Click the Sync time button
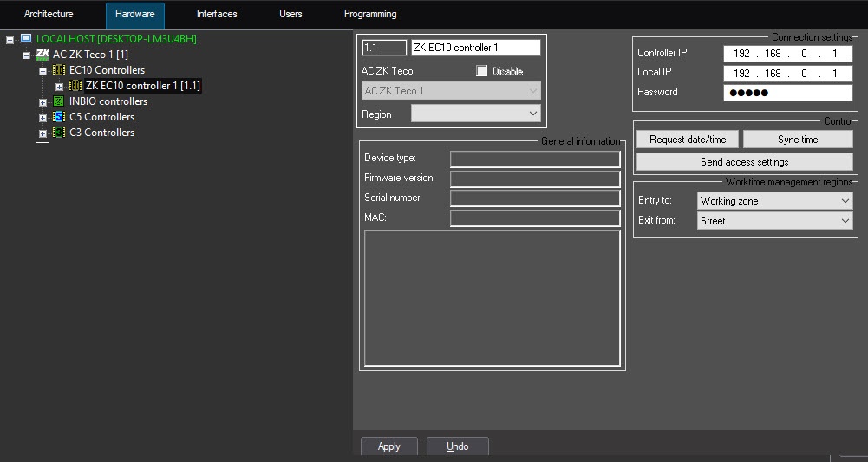Image resolution: width=868 pixels, height=462 pixels. (x=798, y=140)
